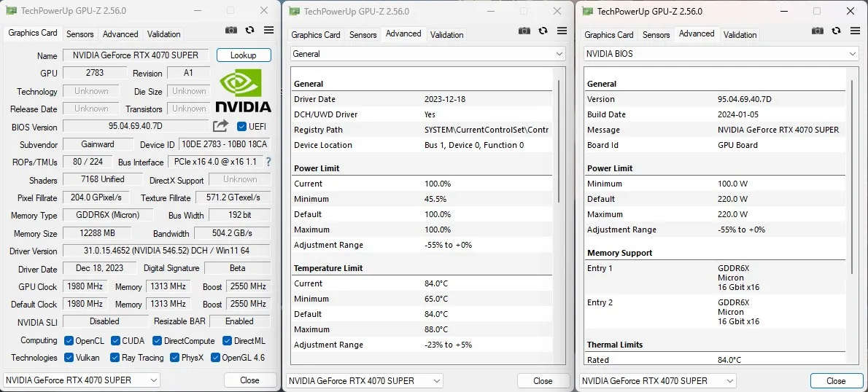Click the Board Id GPU Board value

737,145
